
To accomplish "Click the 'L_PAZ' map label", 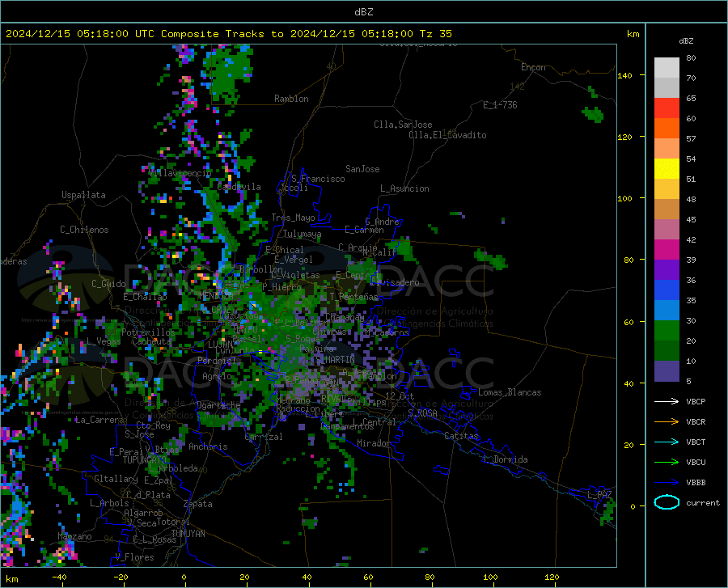I will coord(599,495).
